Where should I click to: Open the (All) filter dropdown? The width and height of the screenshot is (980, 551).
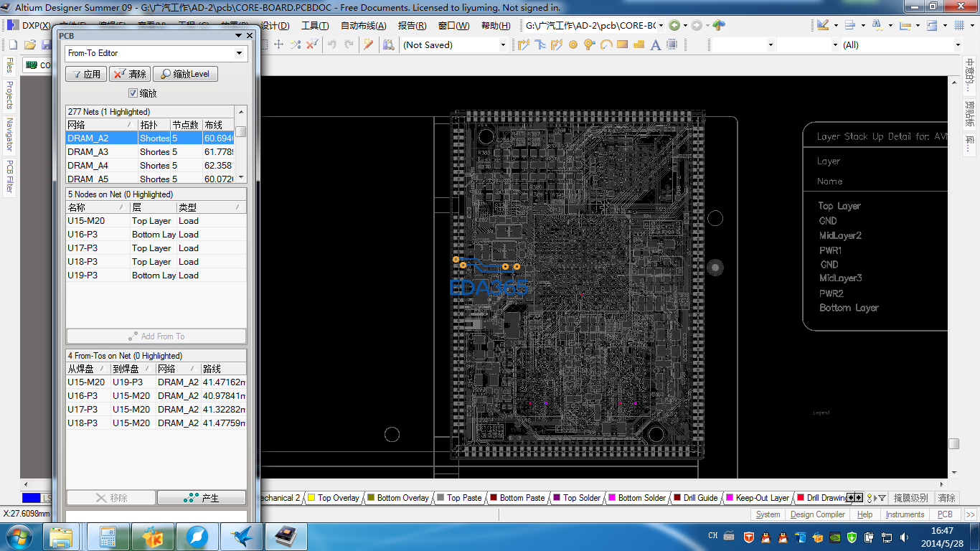[x=958, y=44]
